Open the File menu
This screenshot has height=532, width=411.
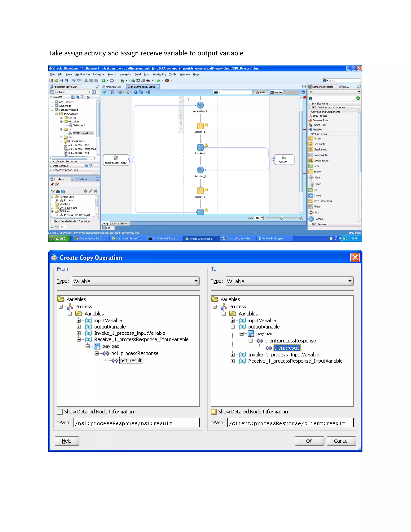pyautogui.click(x=52, y=74)
